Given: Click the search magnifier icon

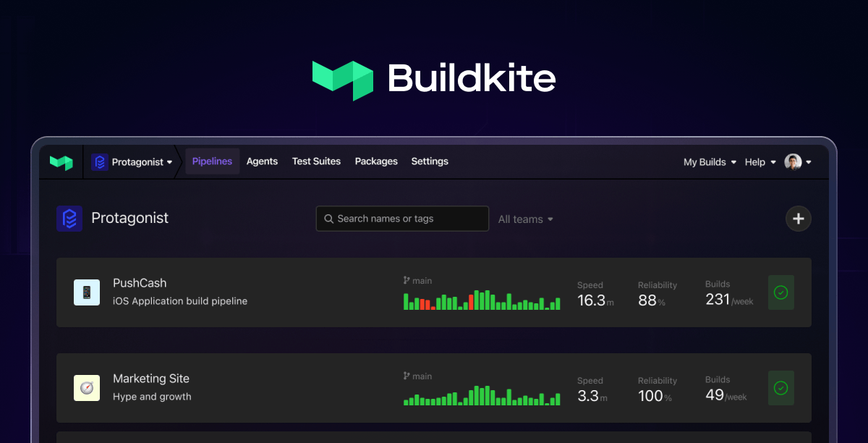Looking at the screenshot, I should (328, 219).
